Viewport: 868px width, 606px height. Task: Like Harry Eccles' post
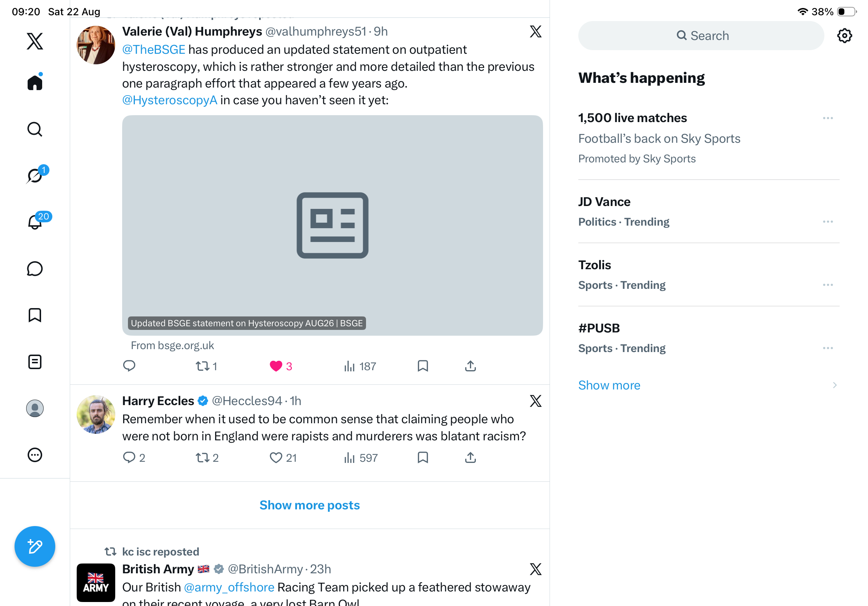(276, 458)
